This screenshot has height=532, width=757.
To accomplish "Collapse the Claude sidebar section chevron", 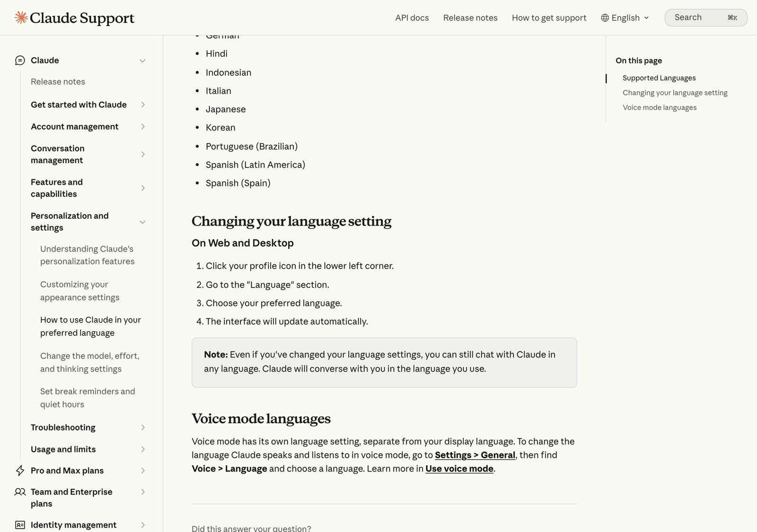I will (142, 61).
